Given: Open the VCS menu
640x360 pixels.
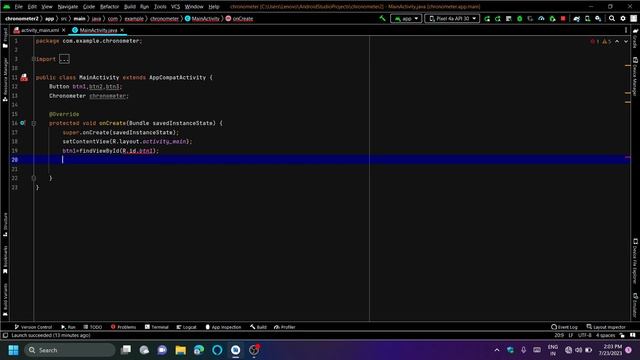Looking at the screenshot, I should pyautogui.click(x=176, y=7).
